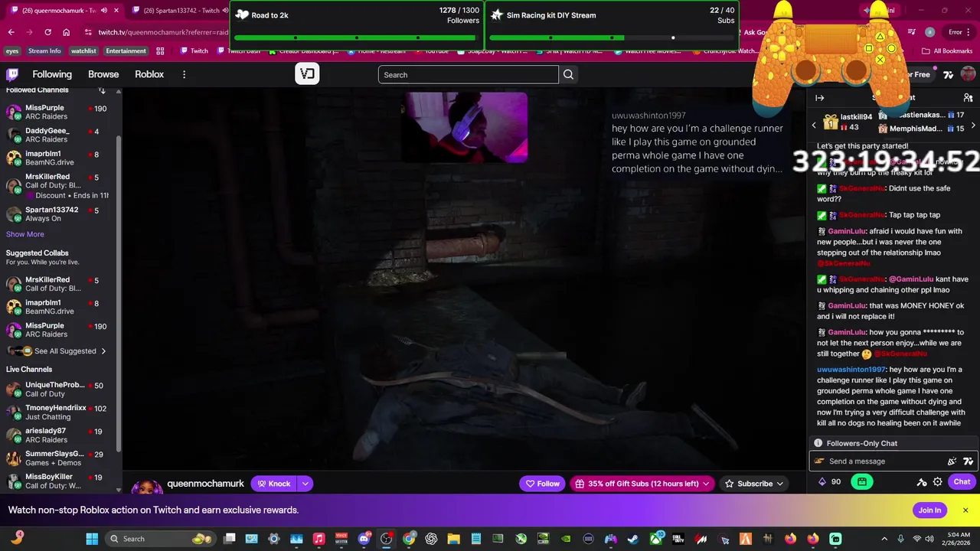Click the Road to 2k followers progress bar
The height and width of the screenshot is (551, 980).
click(357, 37)
